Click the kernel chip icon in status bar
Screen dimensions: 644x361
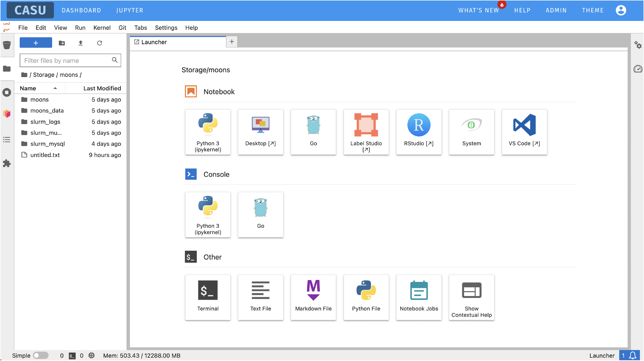[x=91, y=355]
